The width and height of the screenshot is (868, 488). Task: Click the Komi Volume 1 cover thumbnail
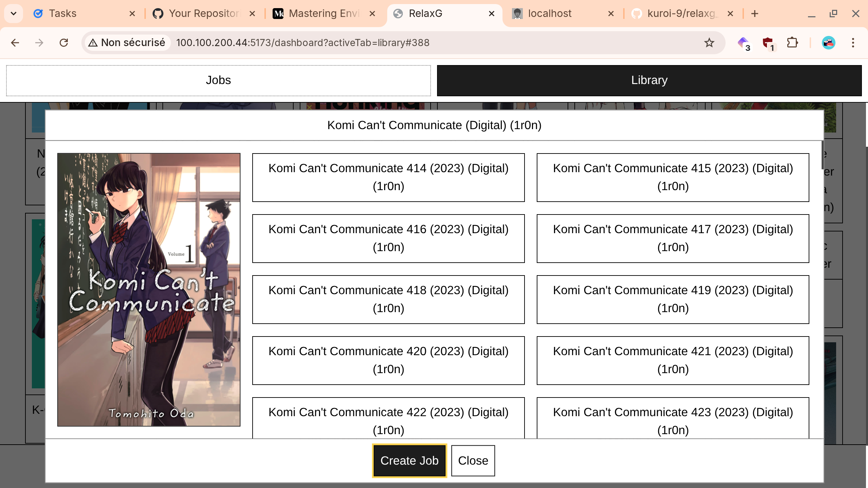pos(149,290)
